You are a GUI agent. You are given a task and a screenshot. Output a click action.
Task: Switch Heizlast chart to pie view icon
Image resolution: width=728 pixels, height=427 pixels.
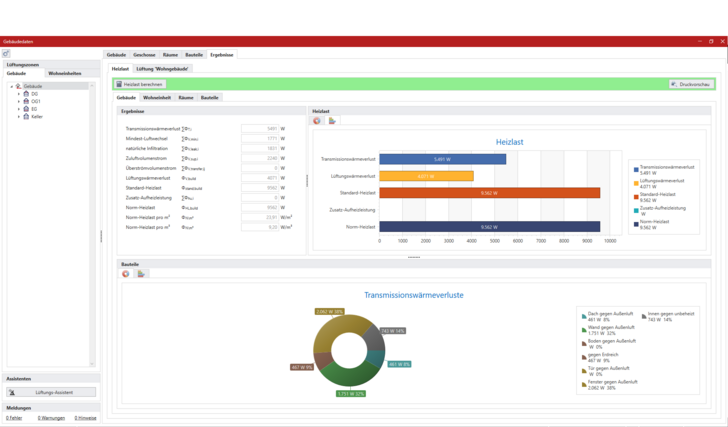tap(317, 121)
